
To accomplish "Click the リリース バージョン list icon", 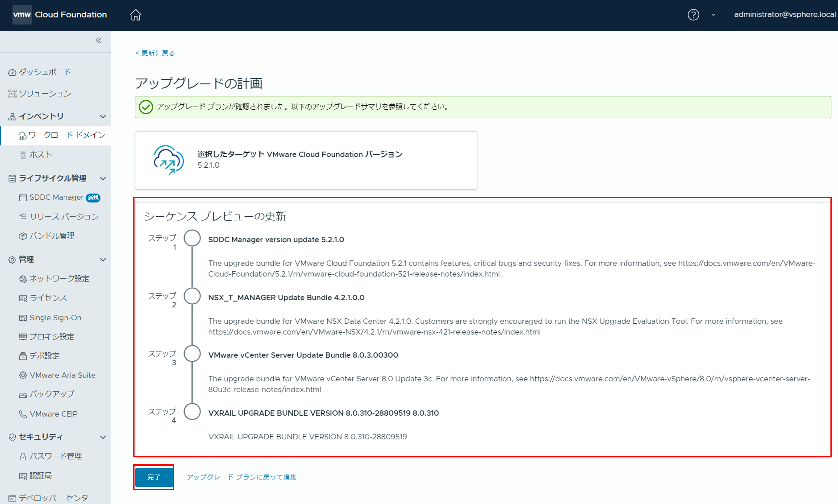I will click(x=23, y=216).
